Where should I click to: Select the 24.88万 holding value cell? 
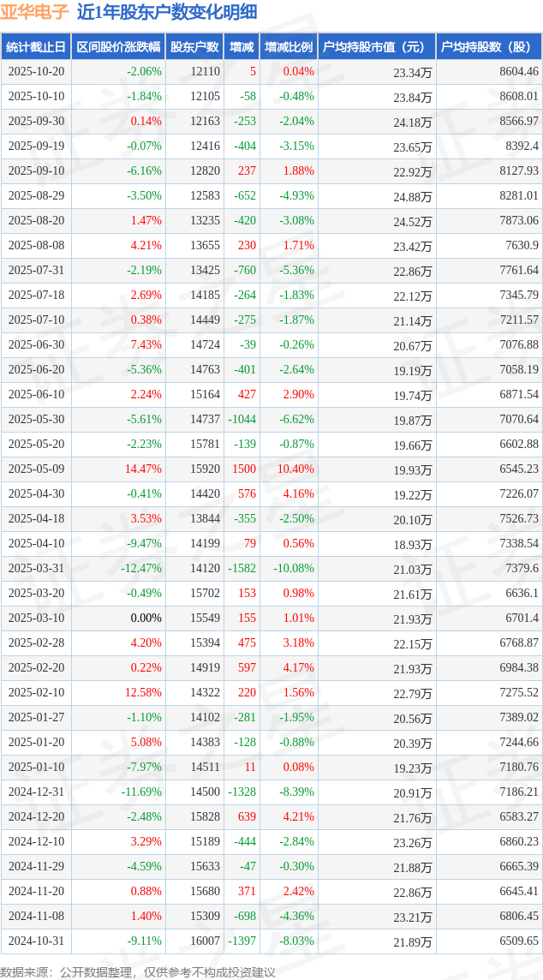click(412, 196)
